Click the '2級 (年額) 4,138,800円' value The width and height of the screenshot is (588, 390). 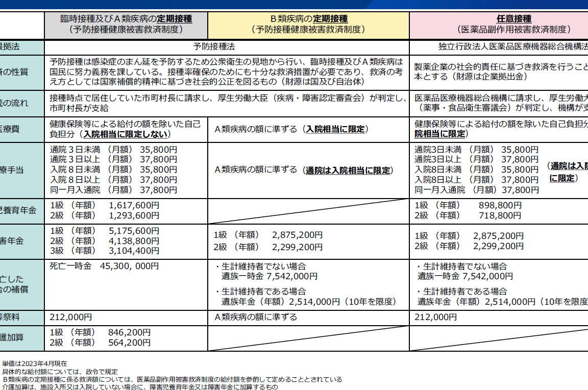point(104,241)
